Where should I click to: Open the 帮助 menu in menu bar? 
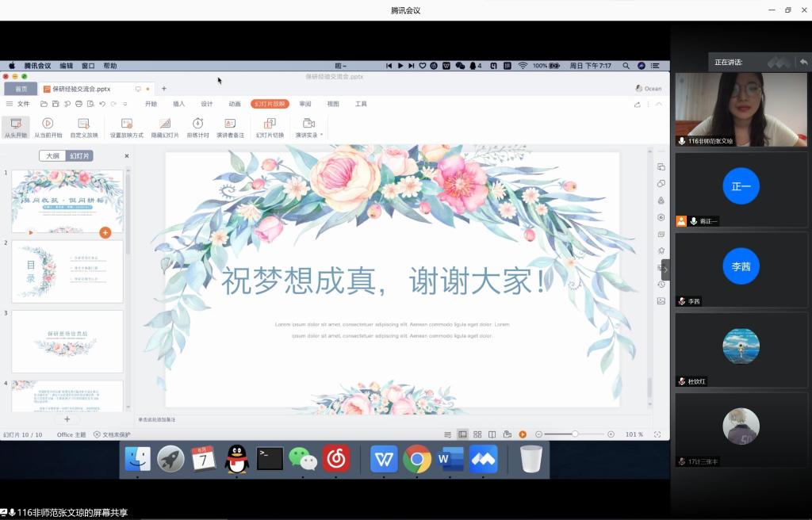point(109,66)
